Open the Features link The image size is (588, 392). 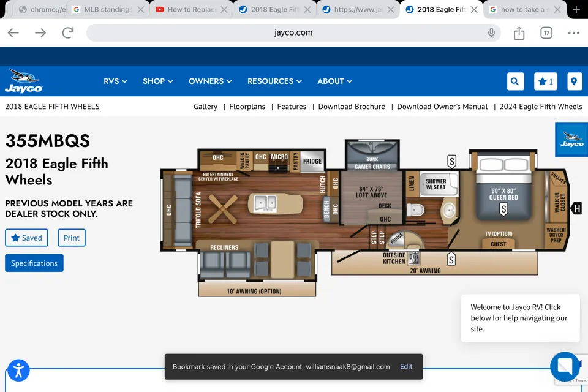292,107
